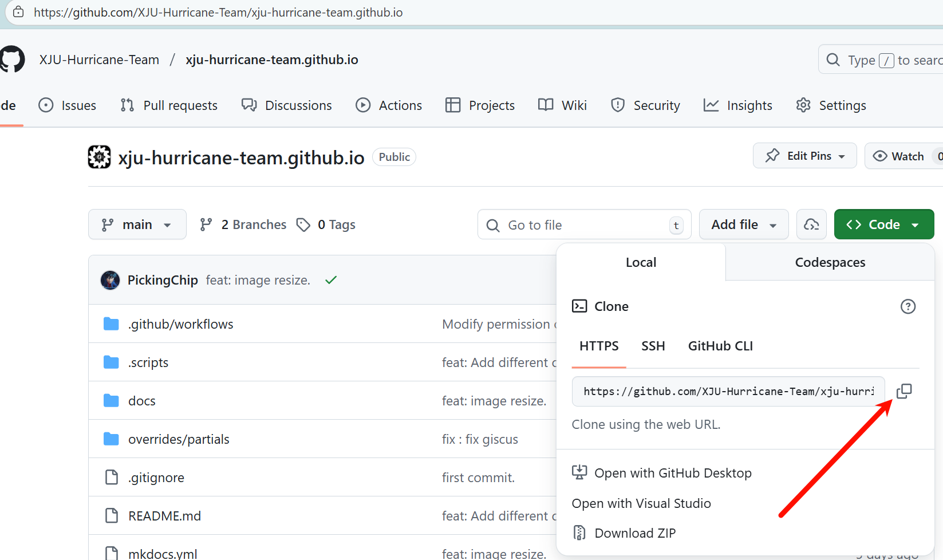Viewport: 943px width, 560px height.
Task: Open the Add file dropdown
Action: (743, 224)
